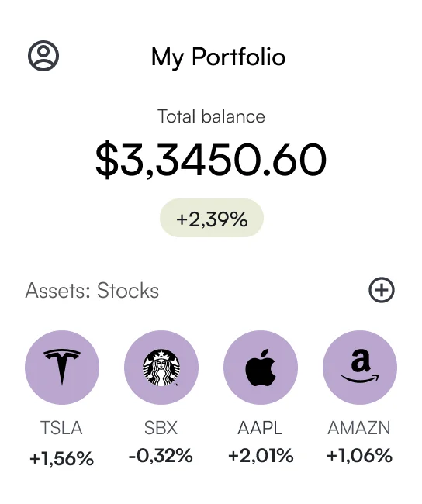
Task: Select the Amazon logo circle
Action: coord(360,368)
